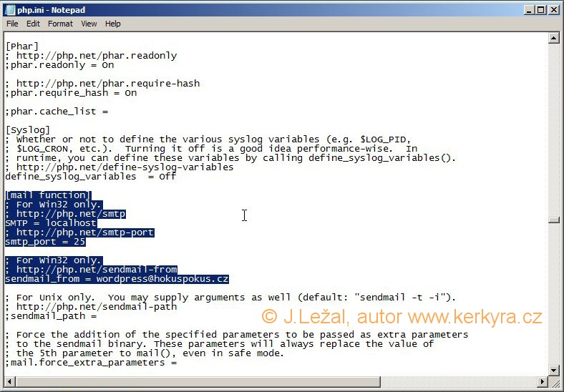Minimize the php.ini Notepad window

click(x=529, y=10)
